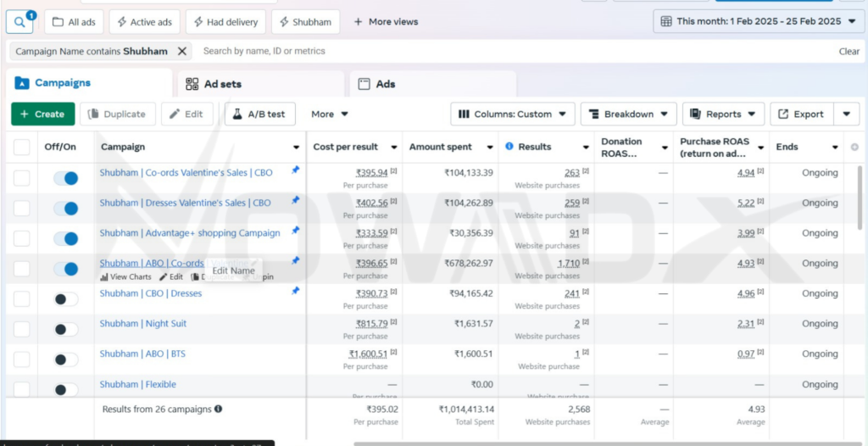868x446 pixels.
Task: Open the Columns: Custom dropdown
Action: click(513, 114)
